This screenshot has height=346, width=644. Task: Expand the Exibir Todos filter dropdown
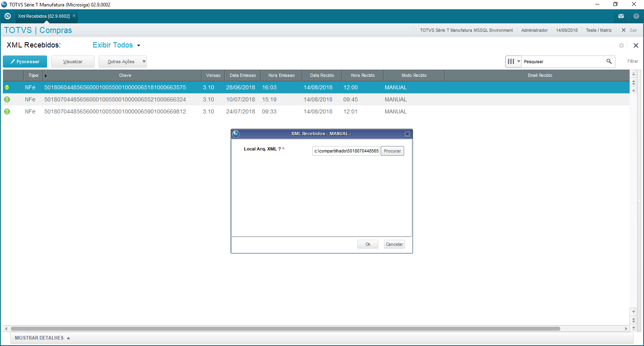pos(138,45)
